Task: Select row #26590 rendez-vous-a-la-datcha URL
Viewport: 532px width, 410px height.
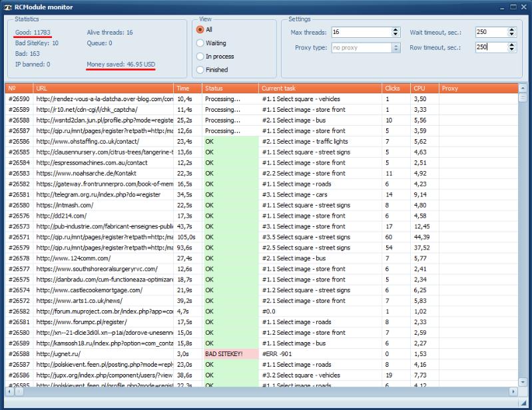Action: pyautogui.click(x=105, y=99)
